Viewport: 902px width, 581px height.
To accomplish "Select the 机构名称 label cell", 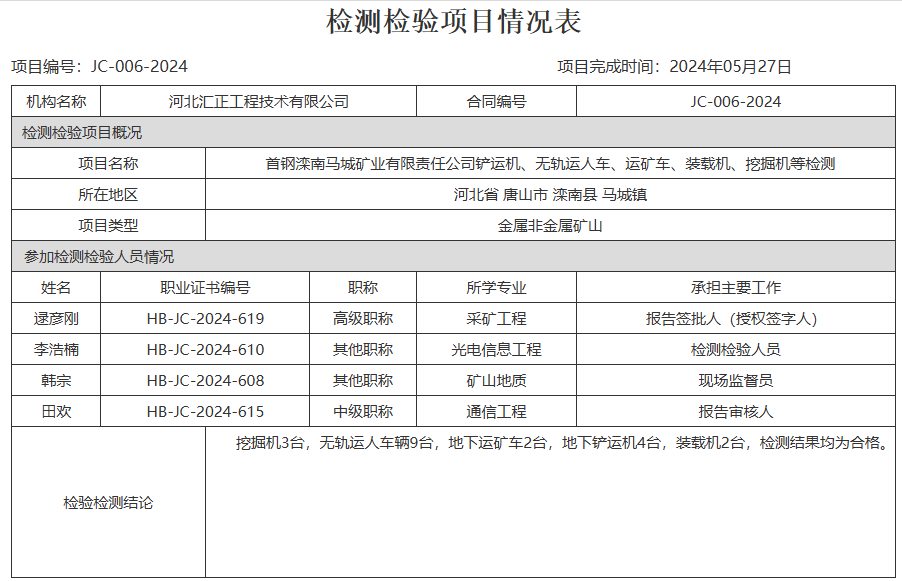I will tap(56, 102).
